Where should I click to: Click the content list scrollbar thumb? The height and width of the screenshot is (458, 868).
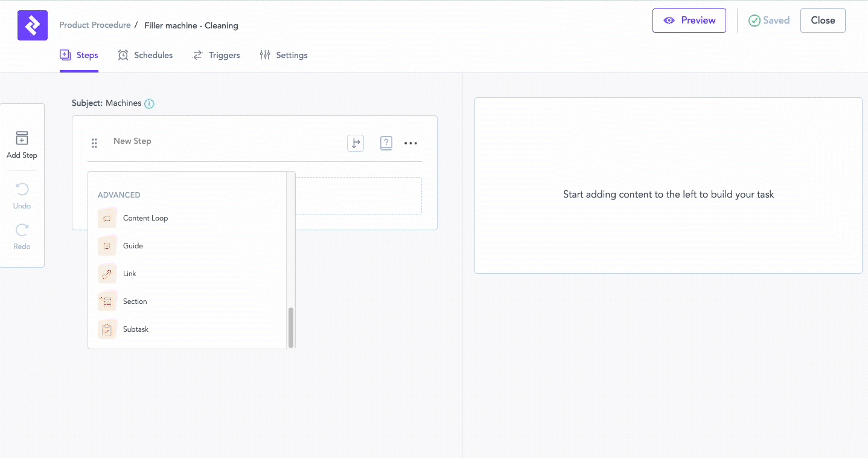tap(291, 327)
